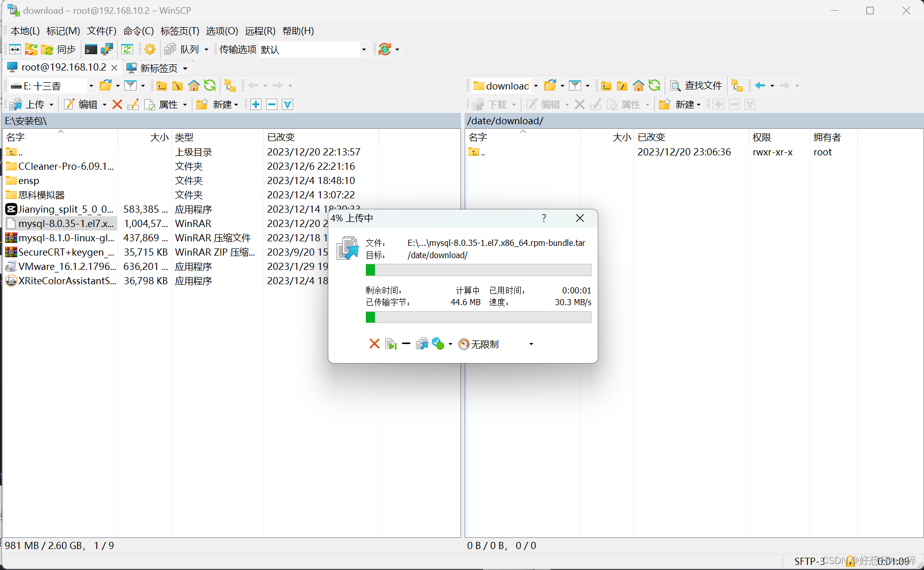Click the 上传 upload button
This screenshot has height=570, width=924.
pyautogui.click(x=28, y=104)
